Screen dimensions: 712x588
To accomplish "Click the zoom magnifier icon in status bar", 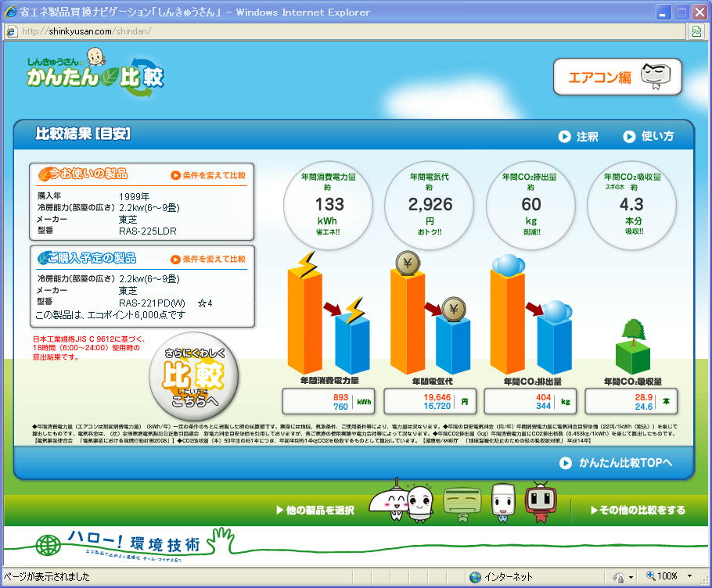I will coord(651,575).
